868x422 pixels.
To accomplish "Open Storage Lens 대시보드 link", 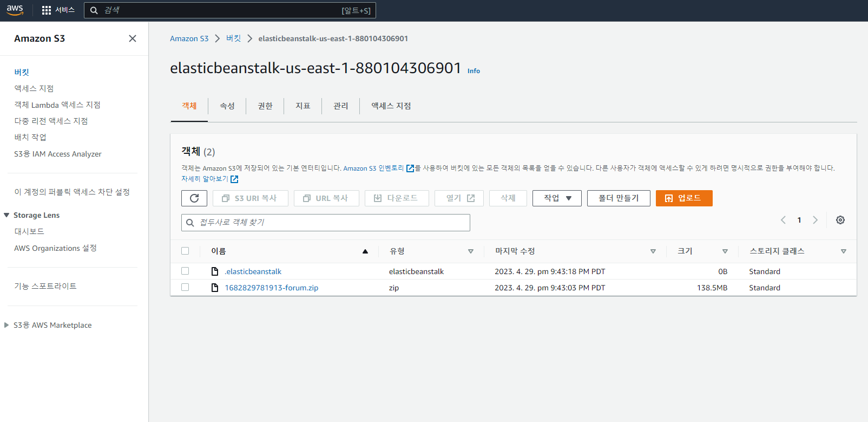I will tap(29, 231).
